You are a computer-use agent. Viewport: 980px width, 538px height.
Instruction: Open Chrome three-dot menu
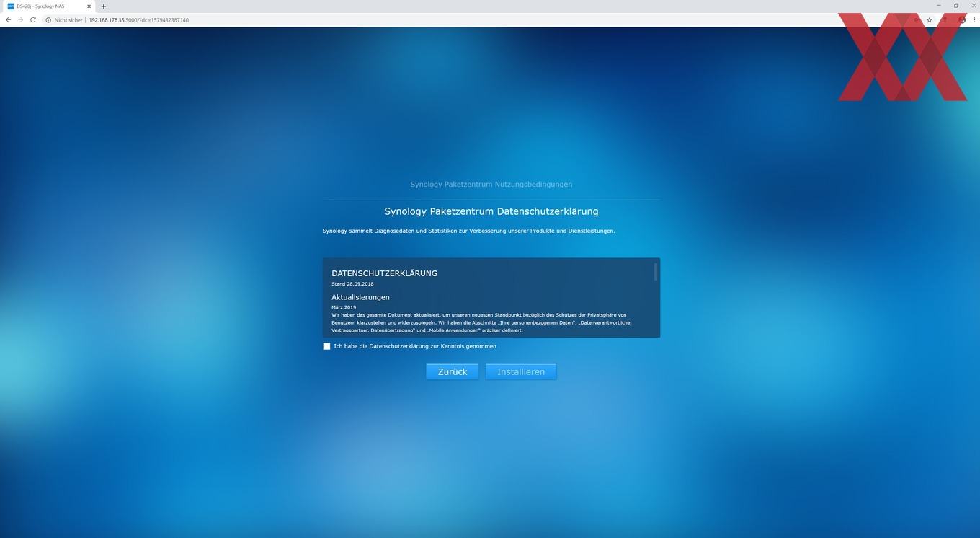click(x=974, y=20)
